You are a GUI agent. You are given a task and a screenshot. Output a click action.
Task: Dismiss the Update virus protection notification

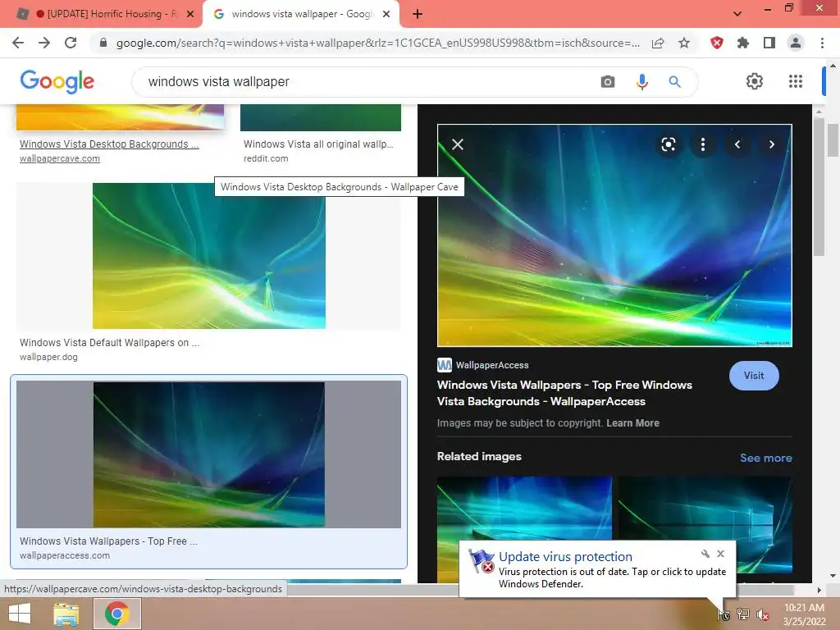click(x=720, y=554)
